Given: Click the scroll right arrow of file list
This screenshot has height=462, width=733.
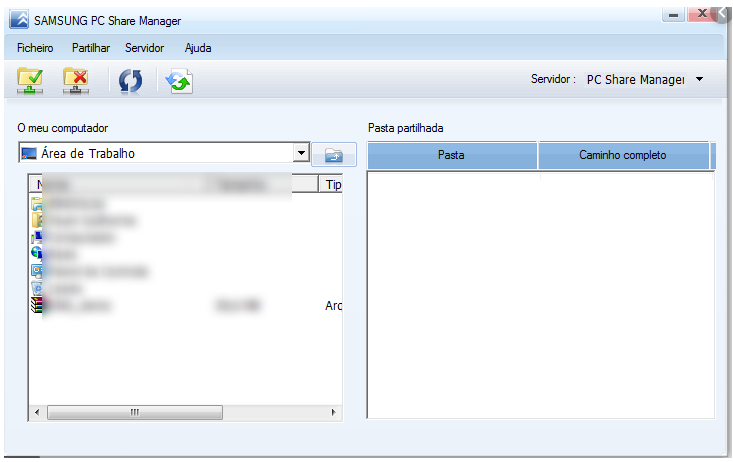Looking at the screenshot, I should click(x=333, y=412).
